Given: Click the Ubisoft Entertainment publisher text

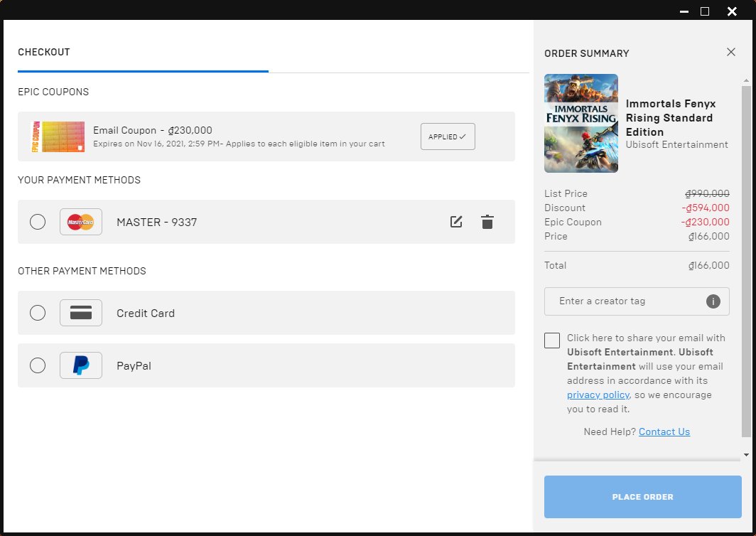Looking at the screenshot, I should tap(677, 145).
